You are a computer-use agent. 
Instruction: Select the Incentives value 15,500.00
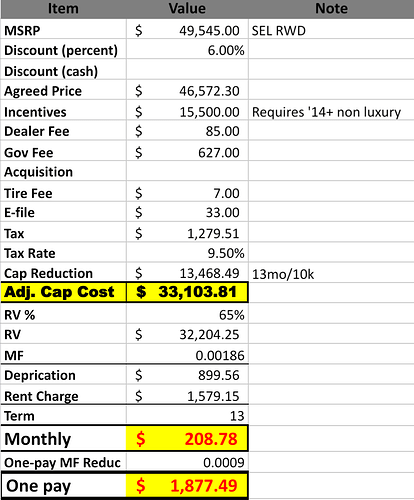coord(187,111)
